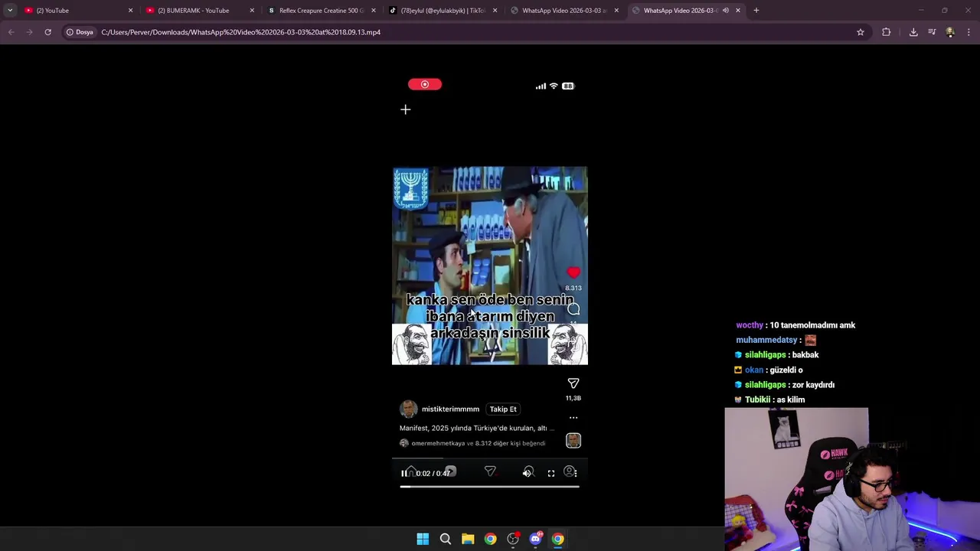
Task: Go forward to next page
Action: (29, 32)
